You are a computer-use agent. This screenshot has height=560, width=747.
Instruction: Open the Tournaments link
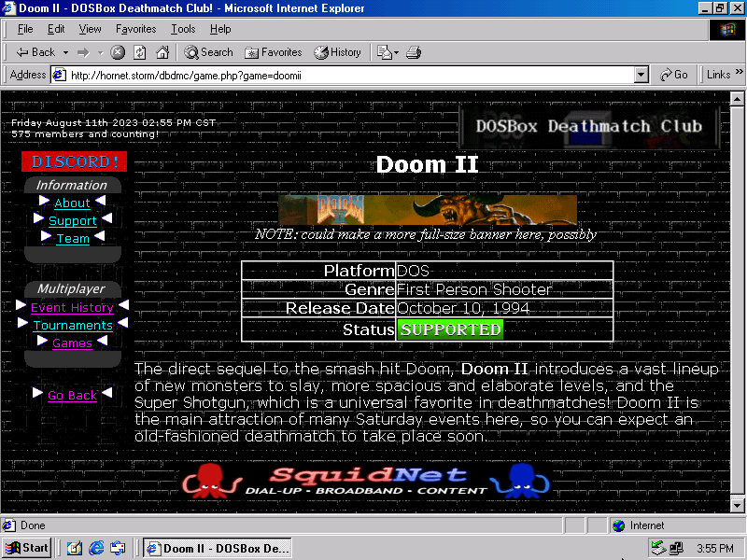point(73,325)
